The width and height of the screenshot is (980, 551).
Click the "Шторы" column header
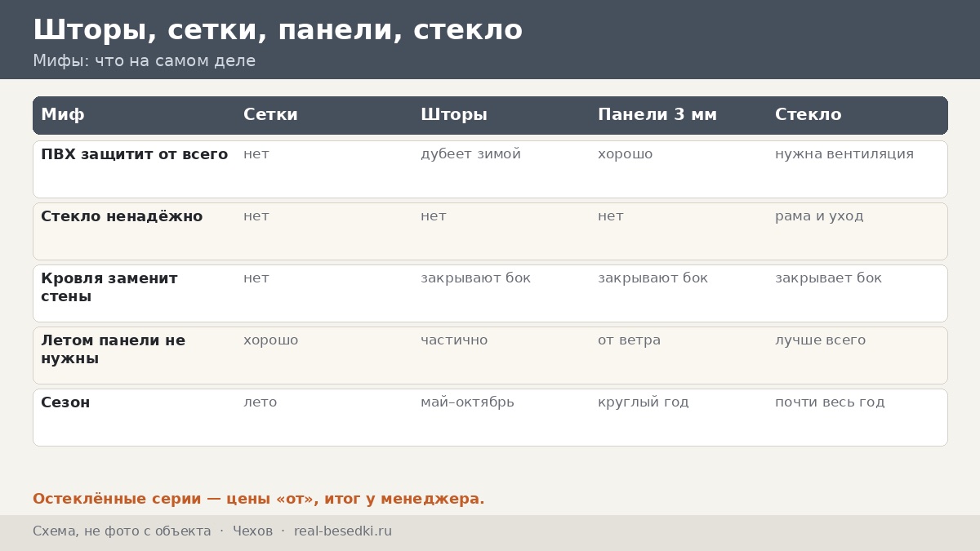point(454,115)
